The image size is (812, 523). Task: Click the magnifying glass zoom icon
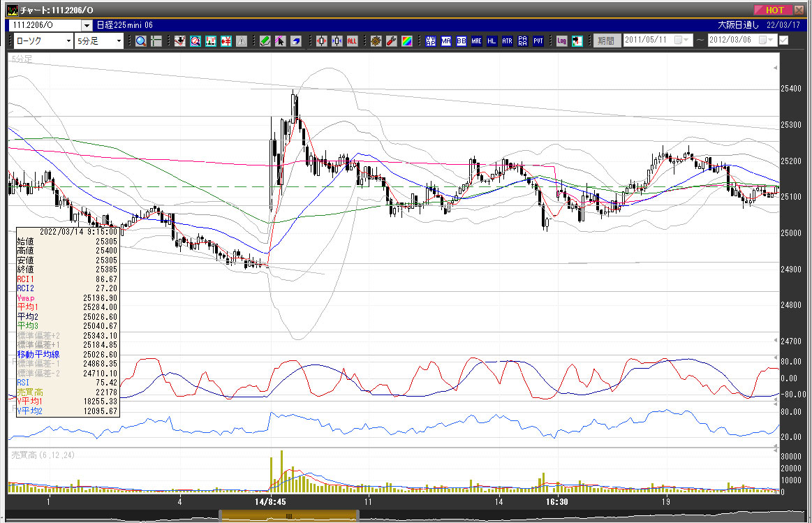pyautogui.click(x=140, y=41)
